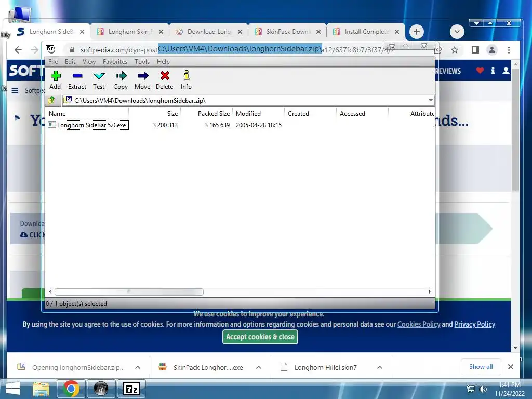Switch to the Download Longhorn Chrome tab
The height and width of the screenshot is (399, 532).
209,32
